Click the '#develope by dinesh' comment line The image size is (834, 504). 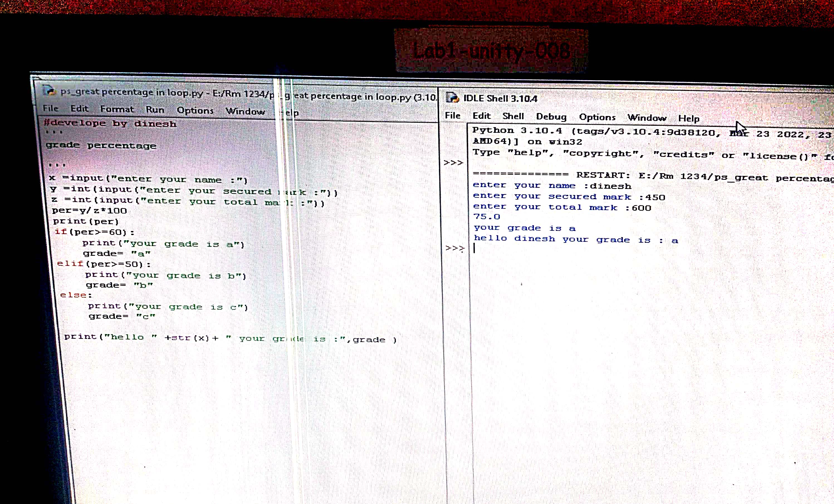tap(110, 124)
